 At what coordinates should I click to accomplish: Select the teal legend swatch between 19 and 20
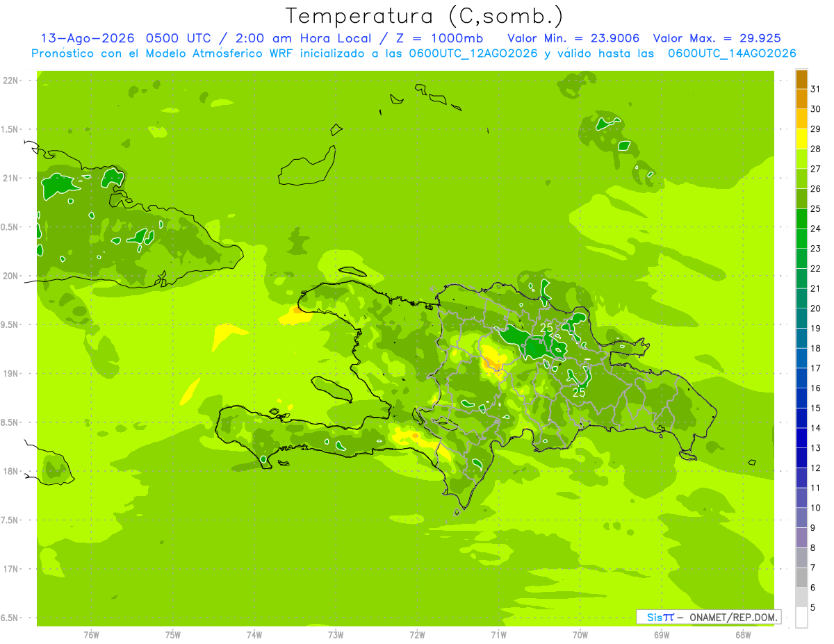coord(801,318)
